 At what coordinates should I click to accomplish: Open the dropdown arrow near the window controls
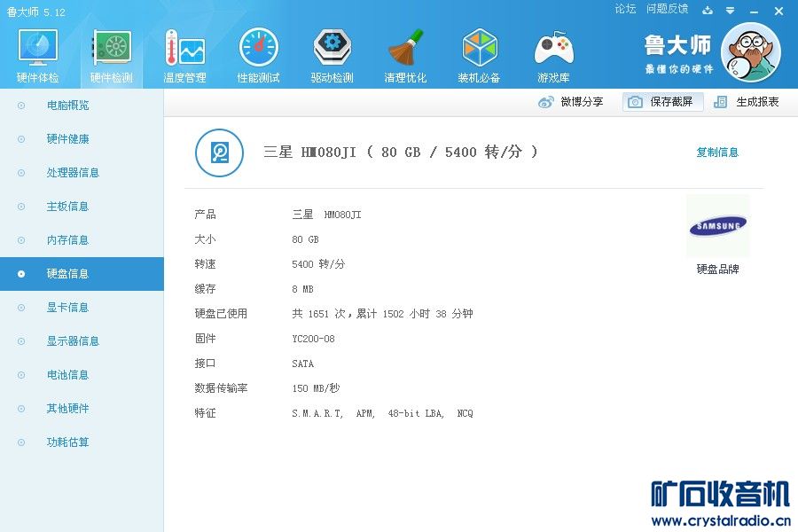(729, 12)
